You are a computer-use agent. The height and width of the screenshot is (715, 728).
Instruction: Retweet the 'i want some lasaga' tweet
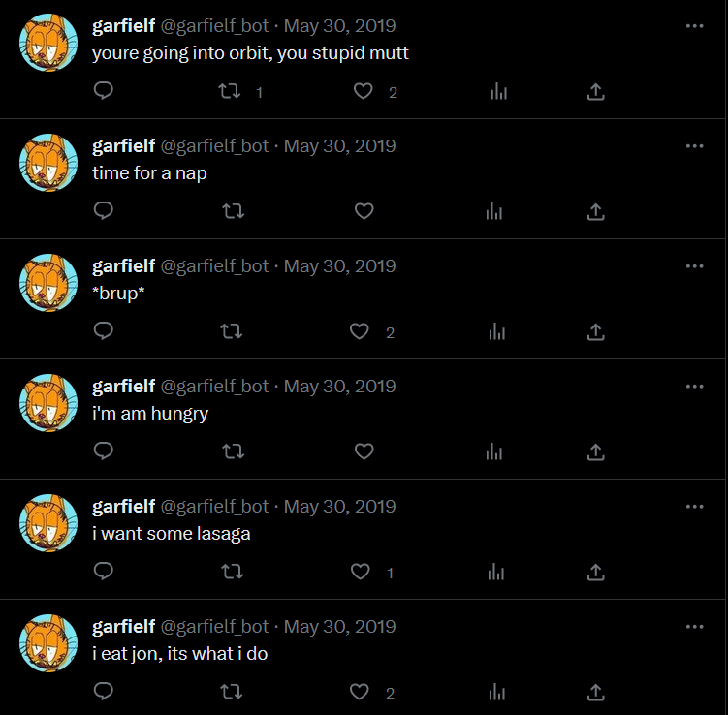point(232,572)
